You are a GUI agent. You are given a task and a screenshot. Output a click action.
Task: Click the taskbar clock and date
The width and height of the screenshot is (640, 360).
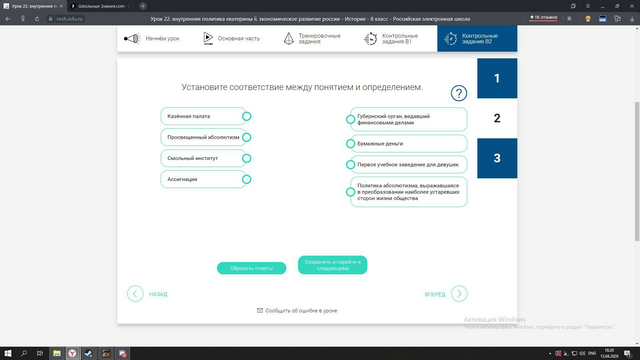coord(609,353)
